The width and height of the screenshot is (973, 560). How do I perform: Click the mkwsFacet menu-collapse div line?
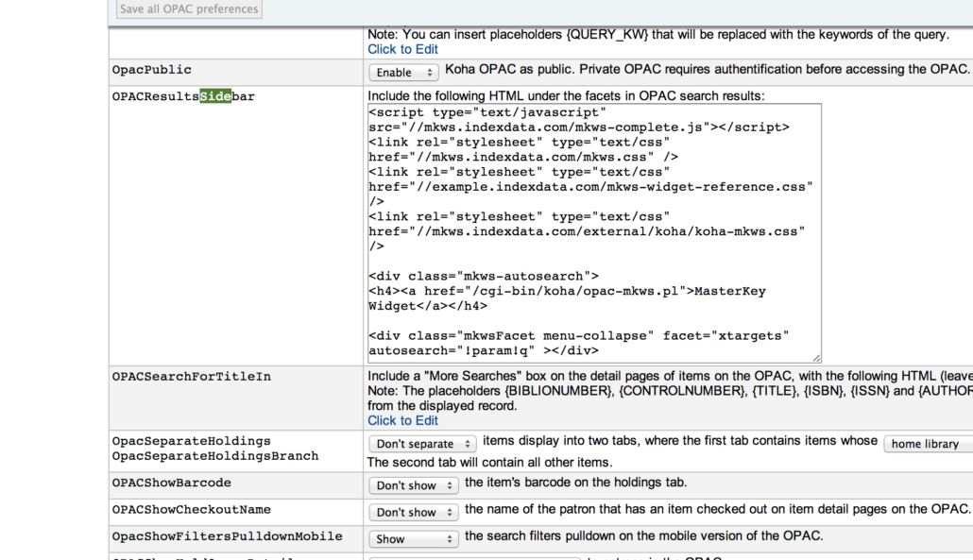click(x=579, y=335)
